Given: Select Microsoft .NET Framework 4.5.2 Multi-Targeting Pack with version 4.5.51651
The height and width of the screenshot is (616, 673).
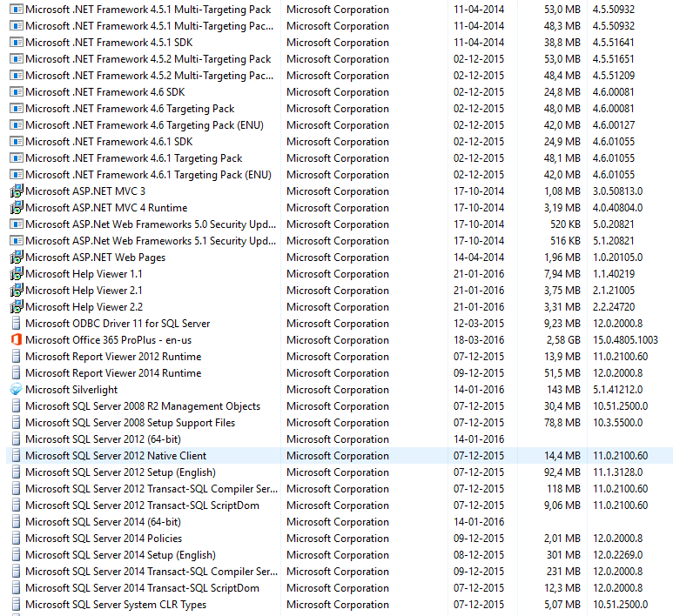Looking at the screenshot, I should pyautogui.click(x=148, y=59).
